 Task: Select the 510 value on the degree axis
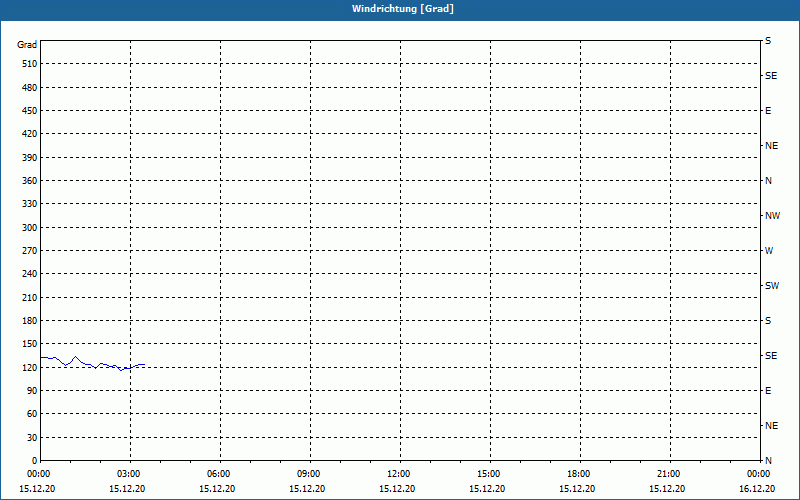30,64
